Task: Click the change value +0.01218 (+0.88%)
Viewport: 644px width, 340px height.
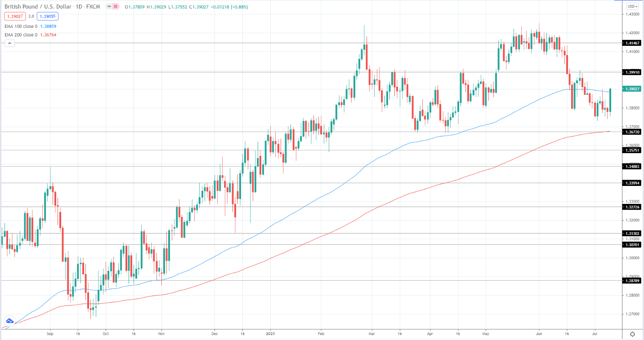Action: click(x=228, y=7)
